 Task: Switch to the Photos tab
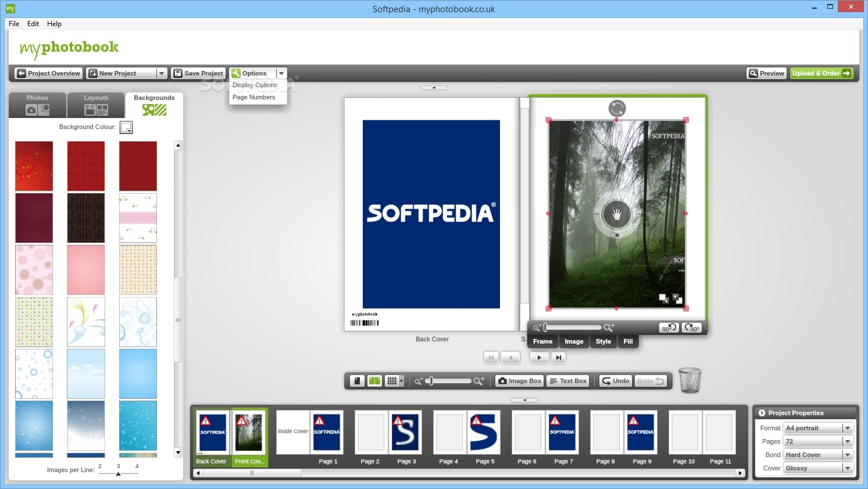click(x=37, y=105)
